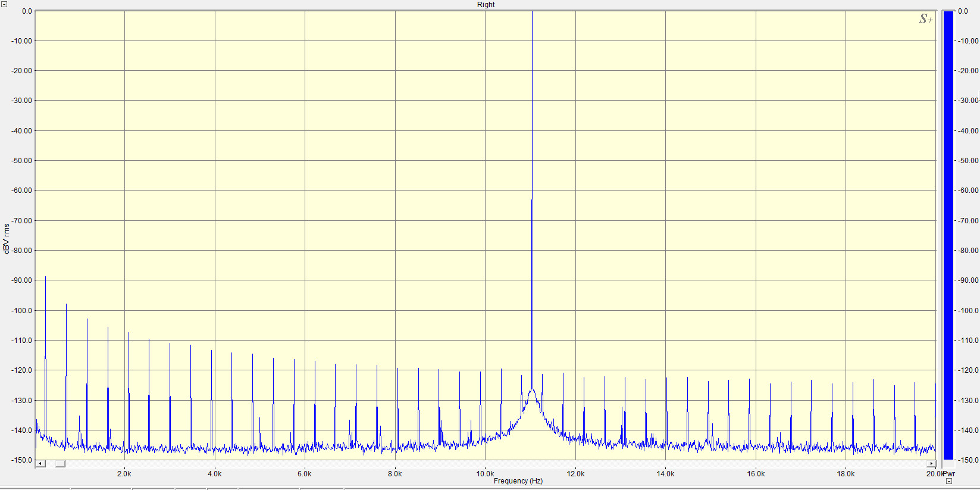Screen dimensions: 980x490
Task: Click the 14.0k frequency axis tick label
Action: [665, 474]
